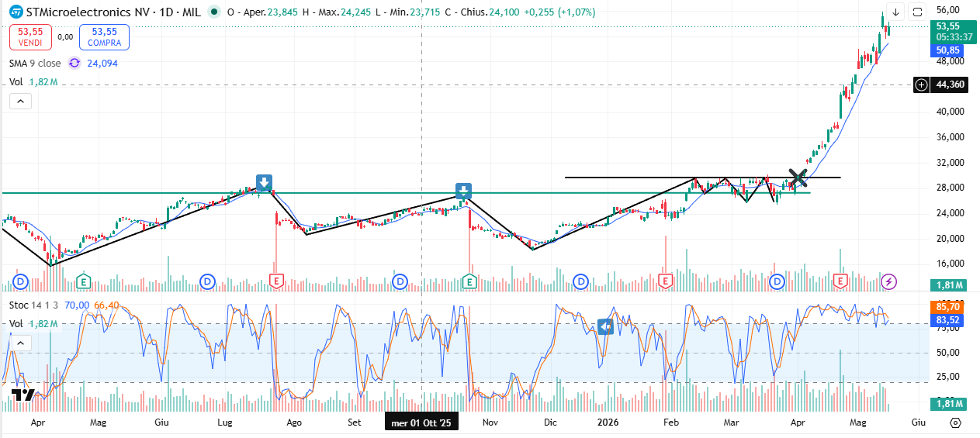The image size is (980, 438).
Task: Click the black X mark drawing on the breakout
Action: tap(798, 178)
